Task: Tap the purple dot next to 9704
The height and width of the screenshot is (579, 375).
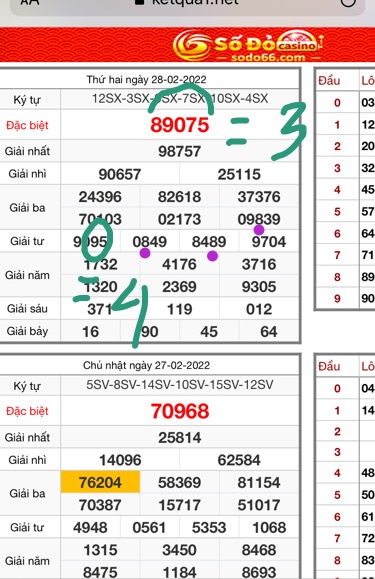Action: [259, 230]
